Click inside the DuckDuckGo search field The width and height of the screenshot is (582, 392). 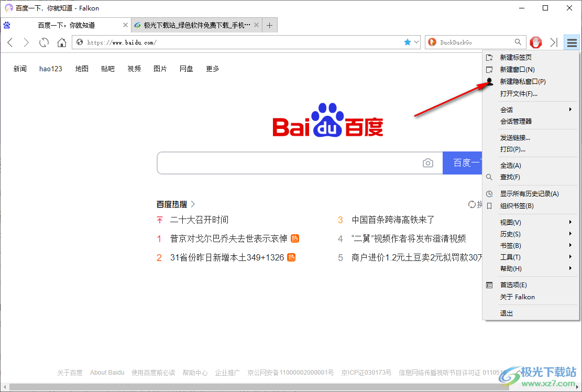[x=475, y=42]
